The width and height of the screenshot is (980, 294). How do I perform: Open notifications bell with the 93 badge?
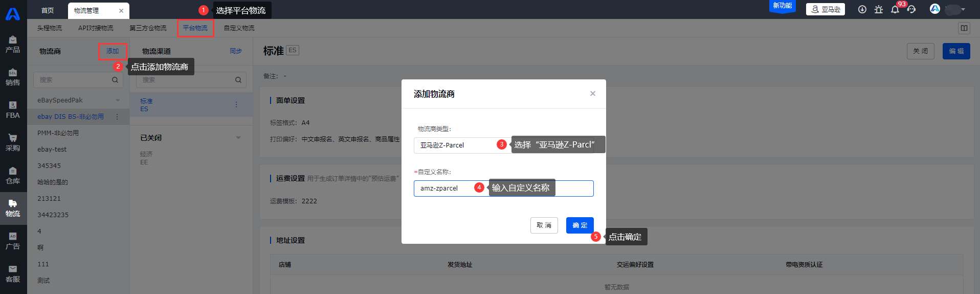(x=895, y=9)
